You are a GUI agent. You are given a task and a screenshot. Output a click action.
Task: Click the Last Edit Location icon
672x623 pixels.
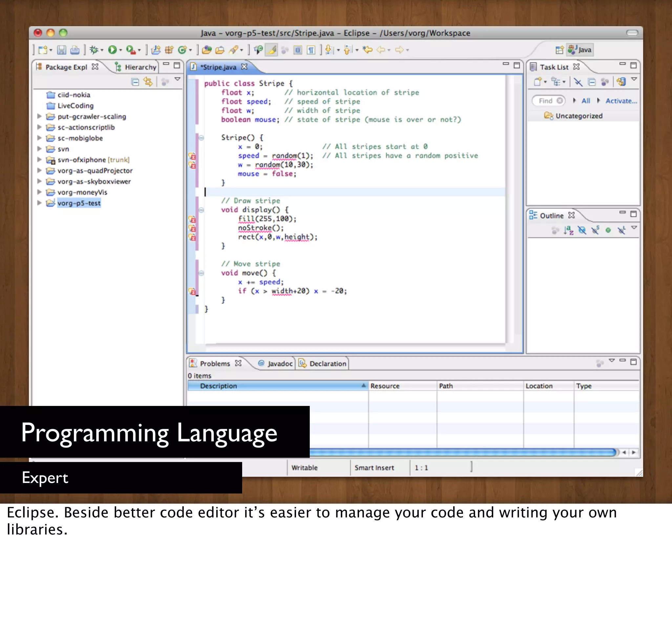(x=367, y=50)
